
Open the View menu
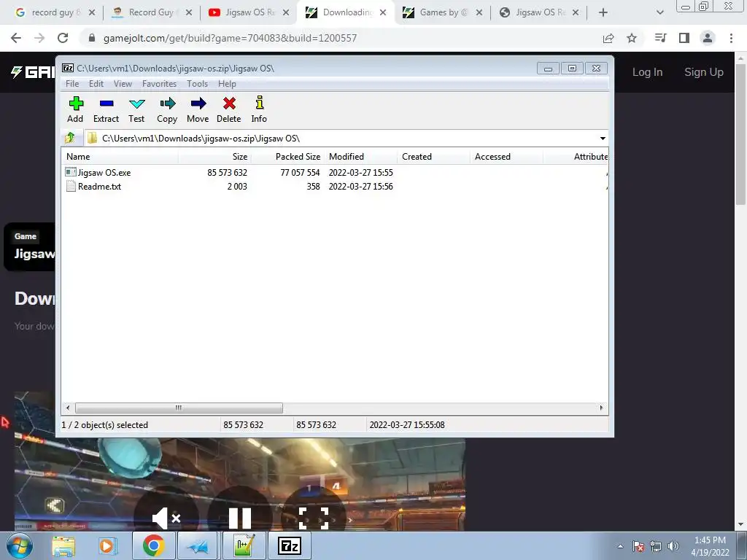(x=123, y=84)
